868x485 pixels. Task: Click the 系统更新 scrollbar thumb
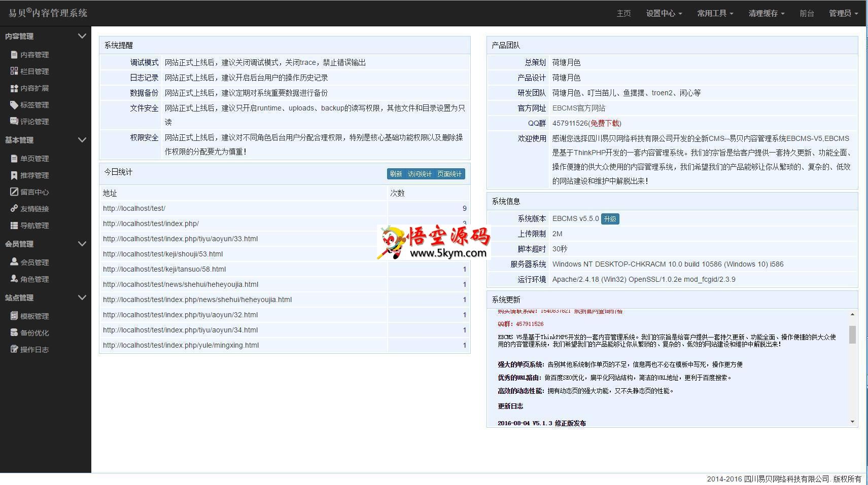tap(852, 335)
